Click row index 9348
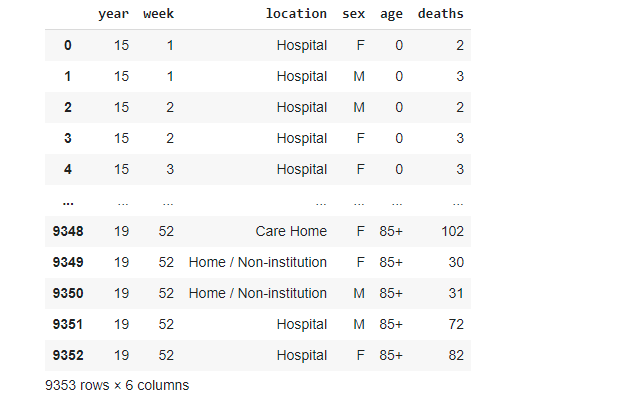This screenshot has height=403, width=636. coord(68,231)
